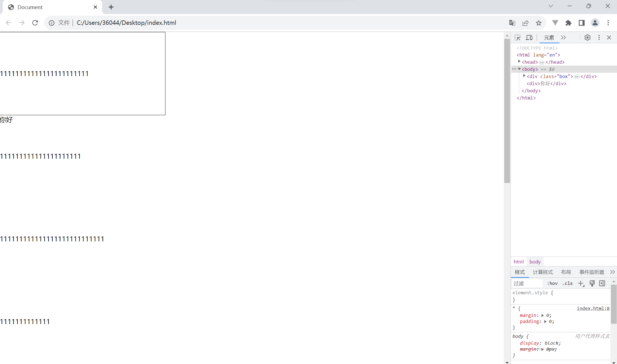
Task: Open DevTools settings gear
Action: click(588, 37)
